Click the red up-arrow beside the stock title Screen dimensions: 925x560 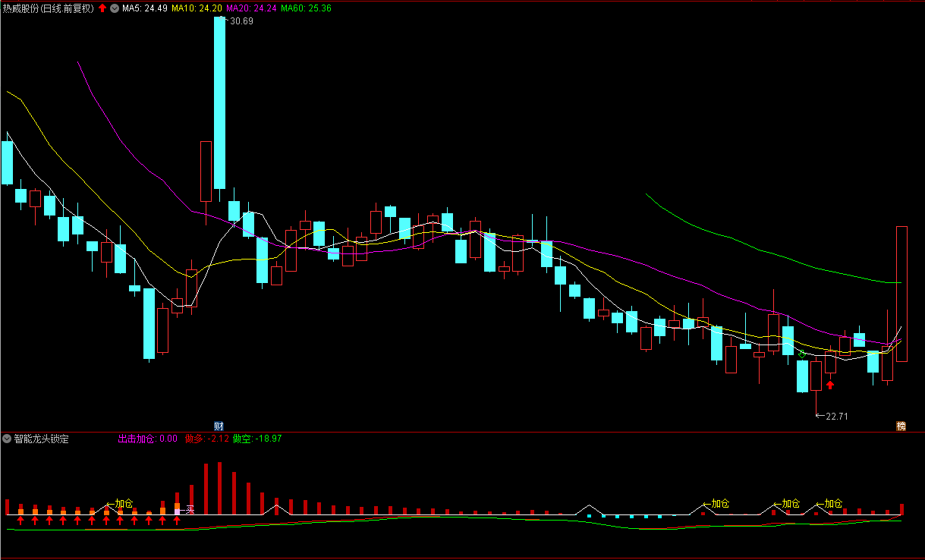pyautogui.click(x=102, y=8)
